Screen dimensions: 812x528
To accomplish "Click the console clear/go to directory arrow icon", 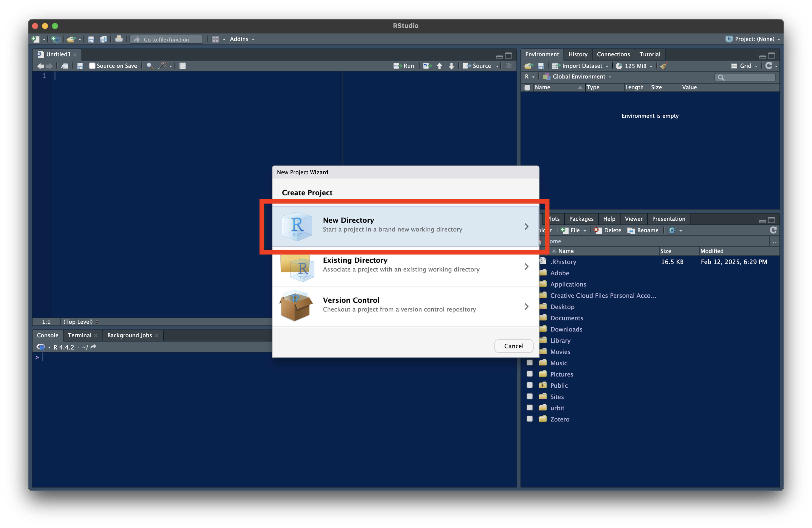I will click(x=93, y=346).
